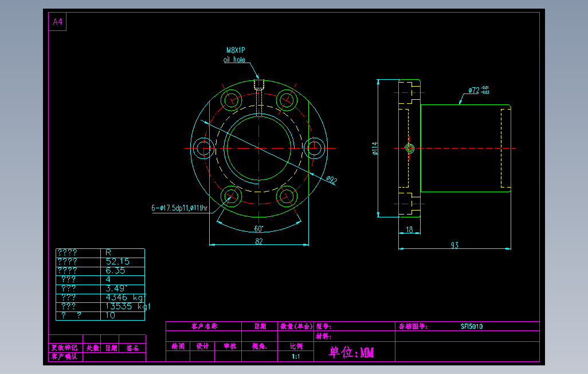Select the 签名 signature cell
The height and width of the screenshot is (374, 588).
point(132,348)
